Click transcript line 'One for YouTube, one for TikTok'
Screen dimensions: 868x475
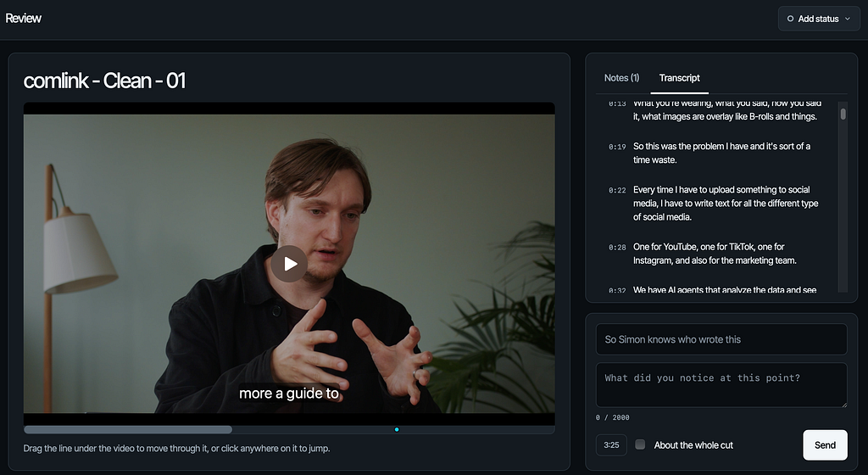coord(715,254)
